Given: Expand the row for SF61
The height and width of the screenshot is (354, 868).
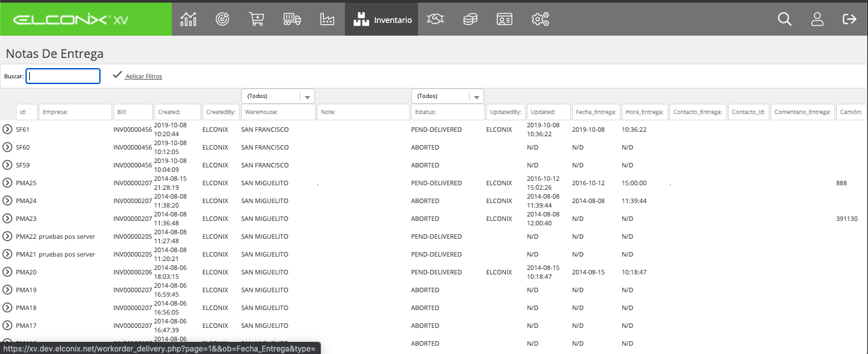Looking at the screenshot, I should pos(8,129).
